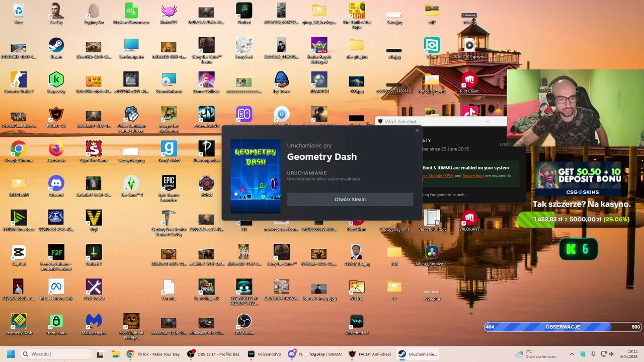Click the Otwórz Steam button
The image size is (644, 362).
coord(350,199)
